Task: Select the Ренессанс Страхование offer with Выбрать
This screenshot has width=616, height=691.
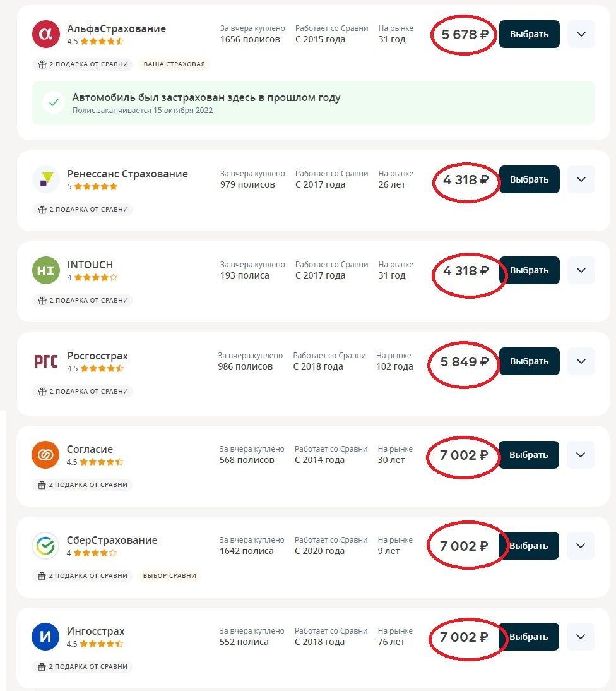Action: click(x=529, y=179)
